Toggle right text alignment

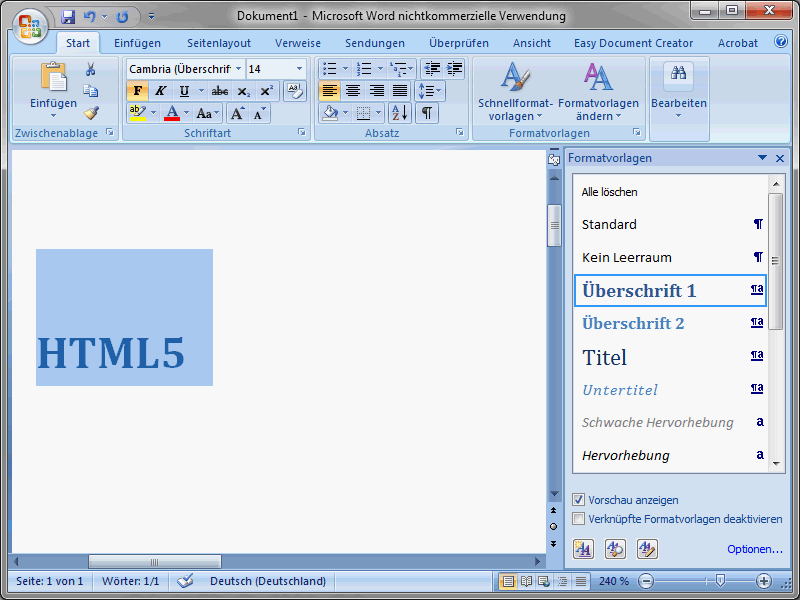coord(377,91)
